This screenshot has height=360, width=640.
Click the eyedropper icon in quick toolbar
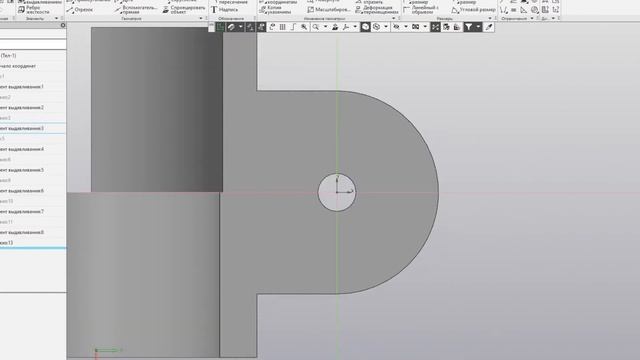click(489, 27)
